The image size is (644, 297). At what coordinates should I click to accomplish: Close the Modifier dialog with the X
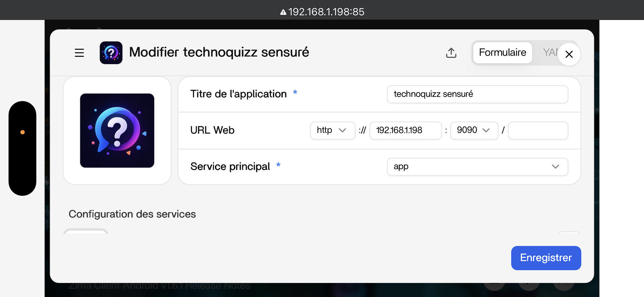[x=569, y=54]
